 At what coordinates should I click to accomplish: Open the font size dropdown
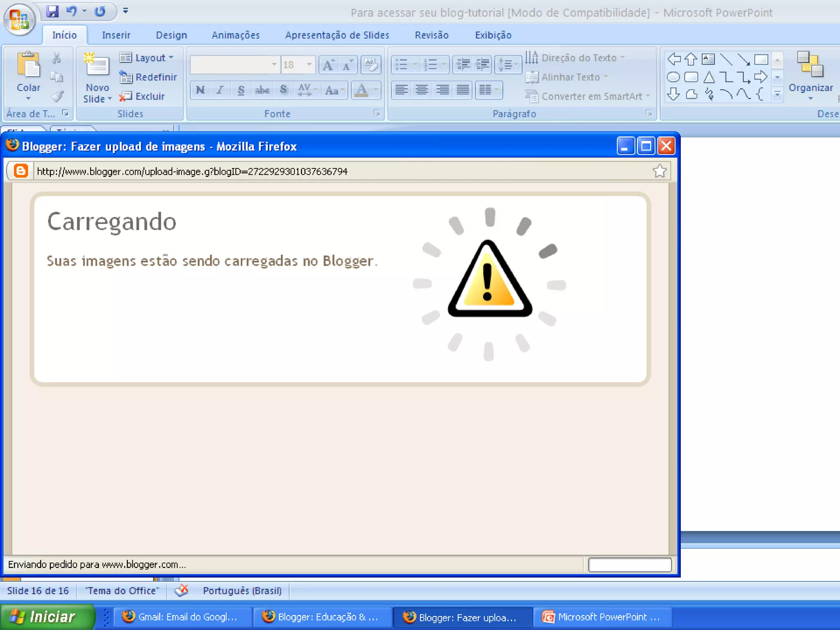(x=309, y=64)
